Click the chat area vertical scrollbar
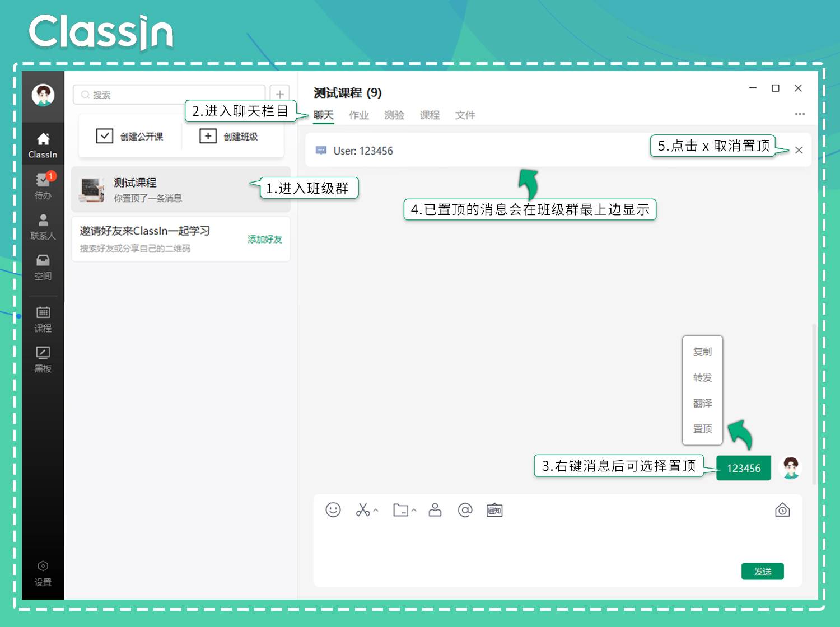This screenshot has height=627, width=840. pos(814,403)
